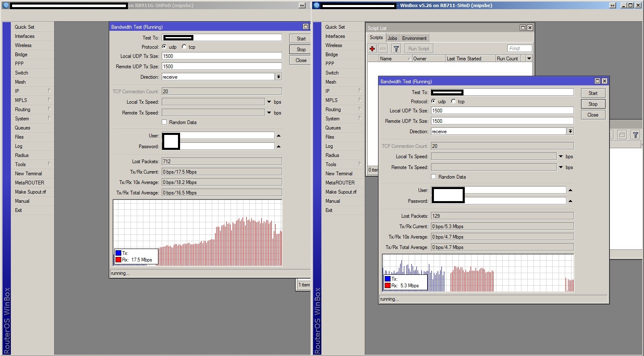Click the funnel icon at far right edge
This screenshot has width=644, height=356.
point(635,135)
